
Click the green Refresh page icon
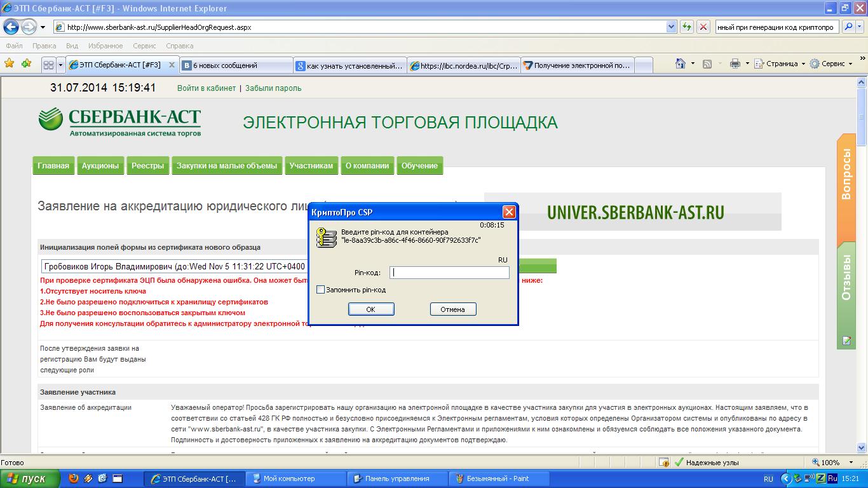[686, 27]
